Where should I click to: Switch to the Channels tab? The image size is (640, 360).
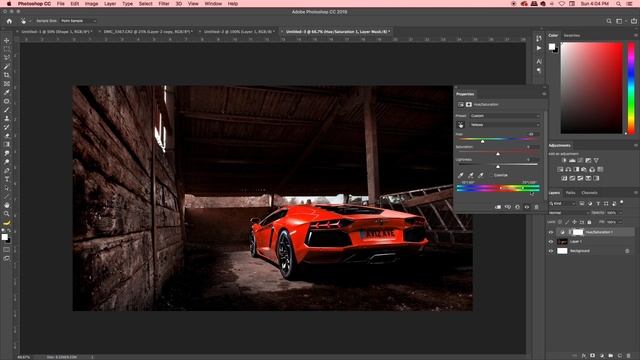[589, 193]
